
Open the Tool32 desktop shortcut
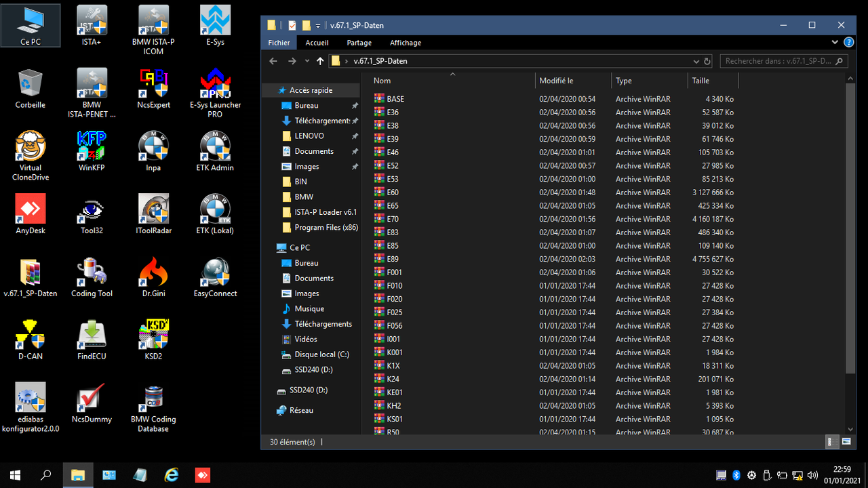92,214
